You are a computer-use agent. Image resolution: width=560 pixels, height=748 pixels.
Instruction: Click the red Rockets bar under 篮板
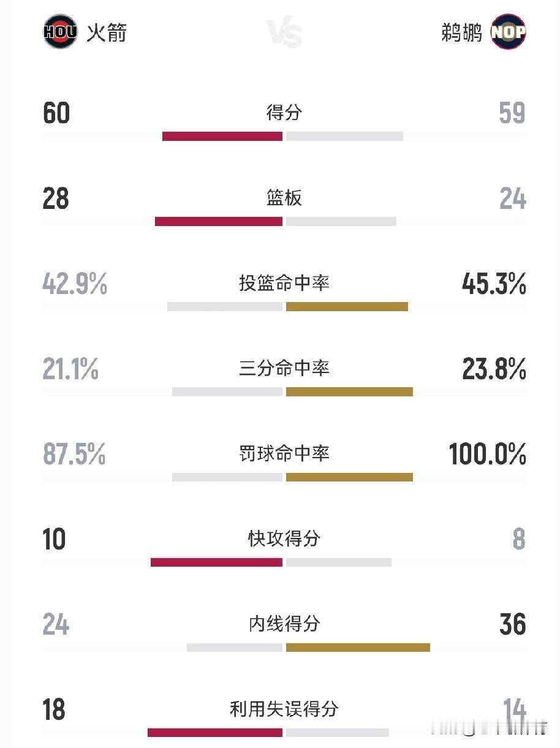pos(219,221)
